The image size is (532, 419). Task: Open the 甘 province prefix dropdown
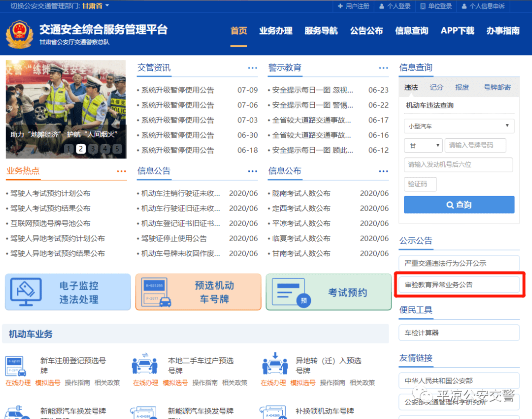point(423,145)
